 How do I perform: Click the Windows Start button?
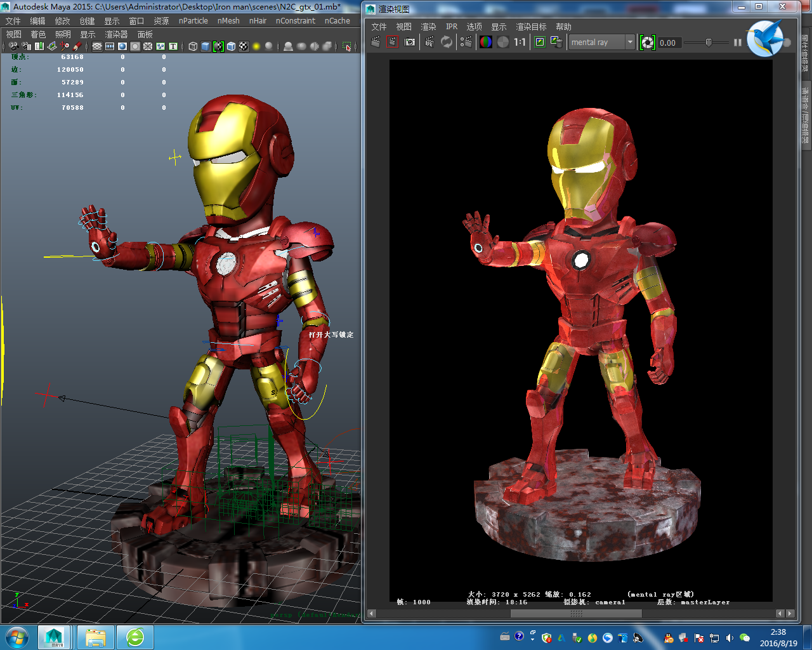click(x=16, y=637)
